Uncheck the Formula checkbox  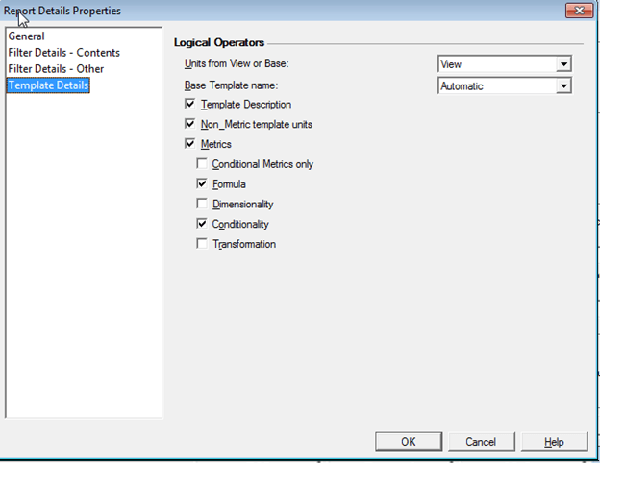[203, 184]
